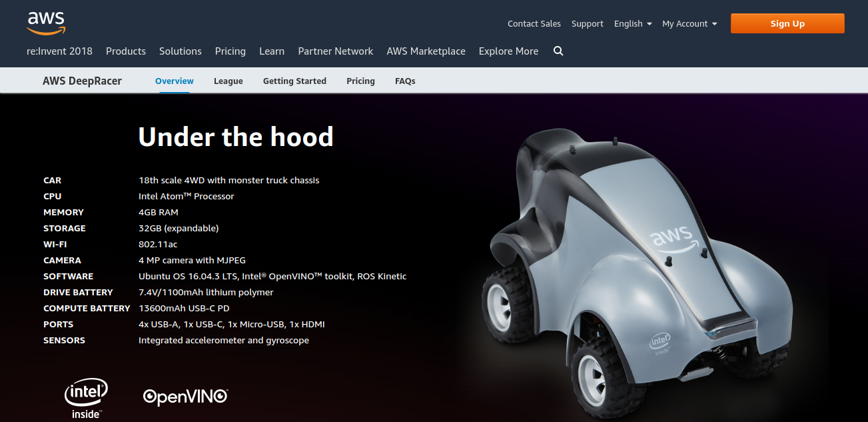Click the 'Ubuntu OS 16.04.3 LTS' software line
The width and height of the screenshot is (868, 422).
pyautogui.click(x=272, y=276)
